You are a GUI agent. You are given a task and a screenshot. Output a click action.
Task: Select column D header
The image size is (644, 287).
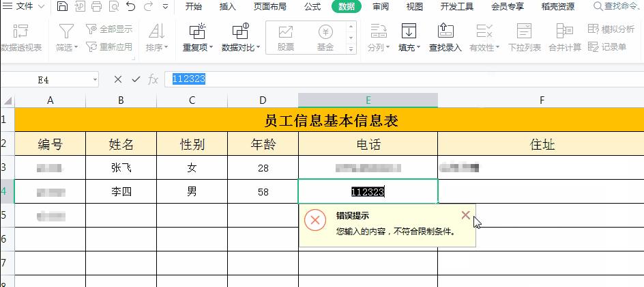263,100
